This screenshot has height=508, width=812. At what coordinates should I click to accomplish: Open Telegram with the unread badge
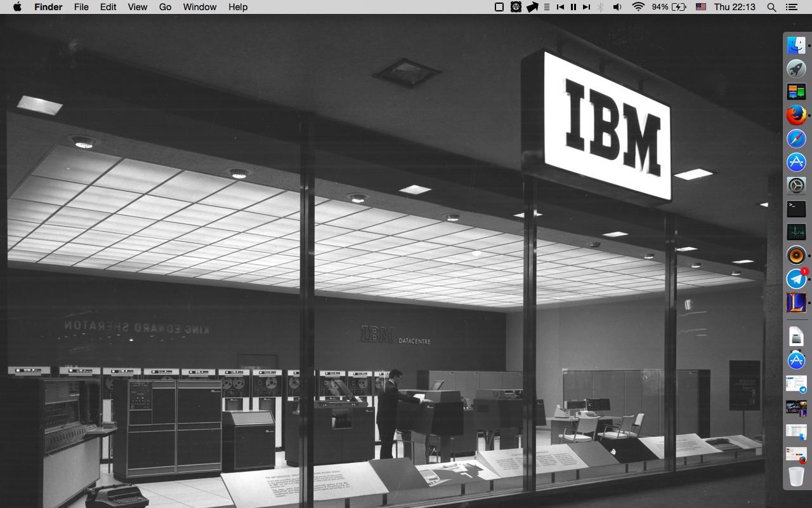tap(796, 279)
